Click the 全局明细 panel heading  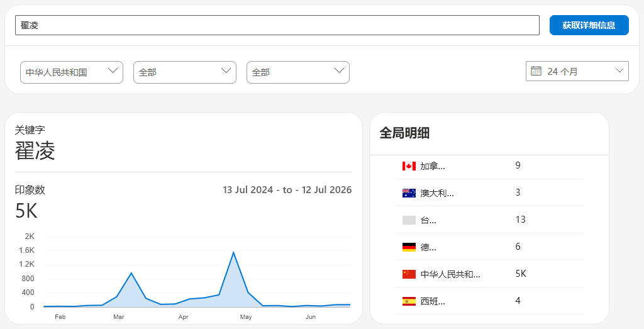pos(404,133)
